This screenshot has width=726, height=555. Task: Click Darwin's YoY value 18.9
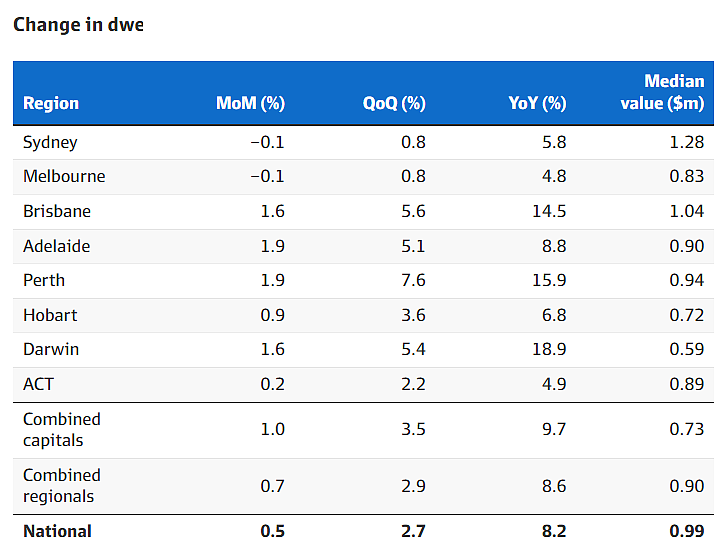tap(549, 349)
